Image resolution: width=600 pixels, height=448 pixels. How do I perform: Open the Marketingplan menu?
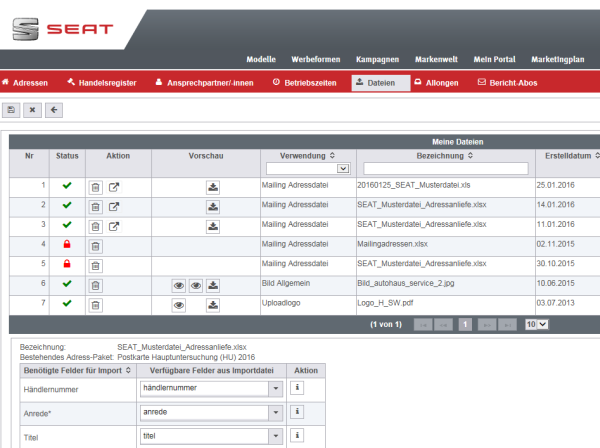(558, 59)
